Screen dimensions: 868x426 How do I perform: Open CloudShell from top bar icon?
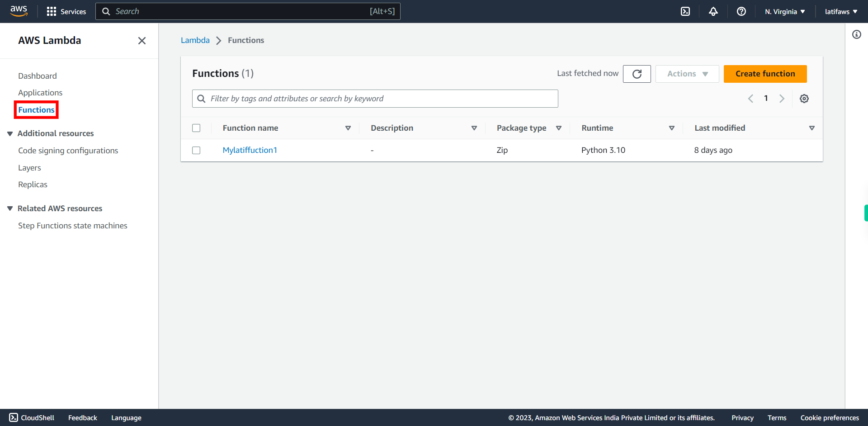pos(685,11)
